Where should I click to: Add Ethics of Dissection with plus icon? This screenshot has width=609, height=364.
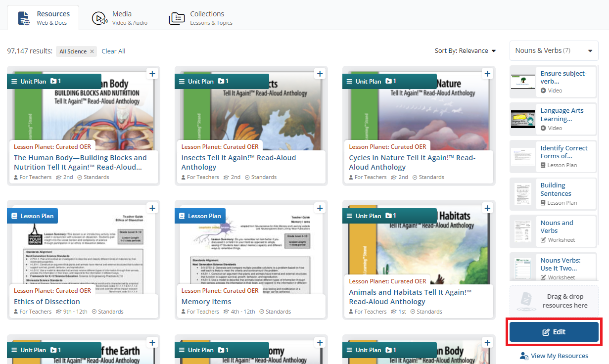[152, 208]
